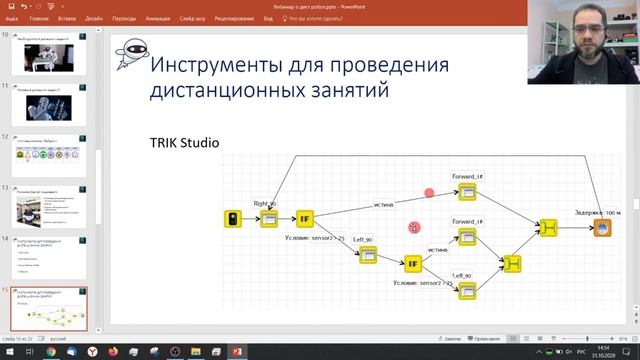Redo the last action
Image resolution: width=640 pixels, height=360 pixels.
pos(38,7)
